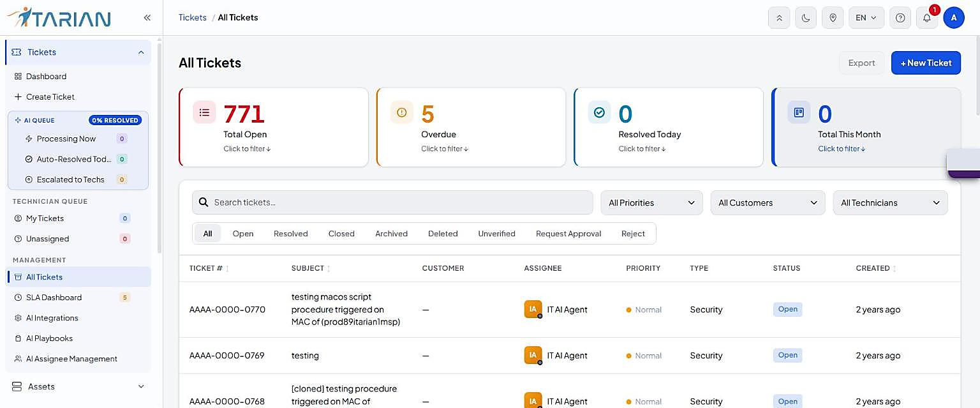Click the location pin icon in header
The height and width of the screenshot is (408, 980).
tap(833, 18)
